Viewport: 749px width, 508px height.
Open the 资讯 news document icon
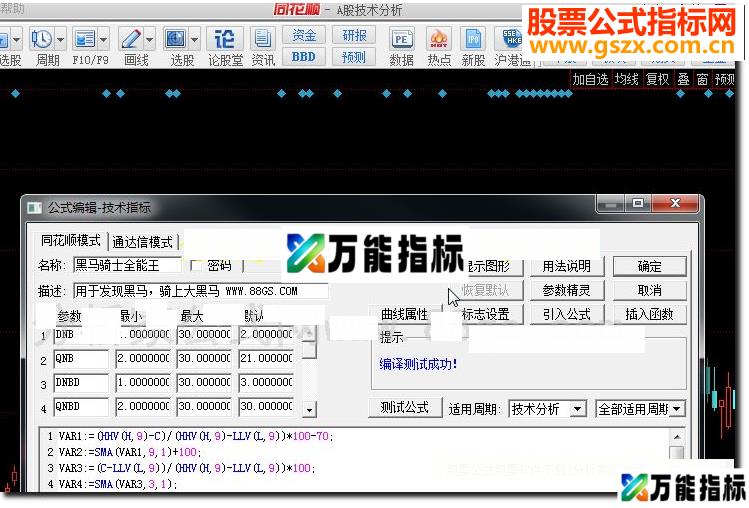[x=263, y=39]
